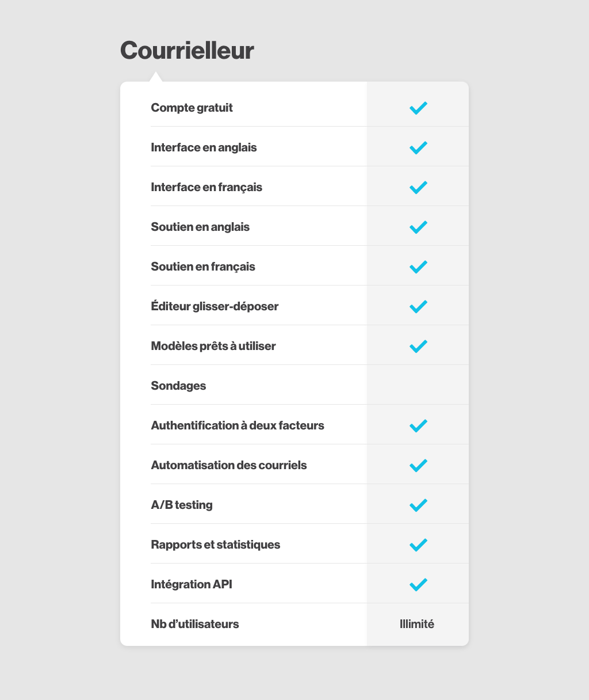This screenshot has width=589, height=700.
Task: Click the Modèles prêts à utiliser checkmark
Action: (x=418, y=346)
